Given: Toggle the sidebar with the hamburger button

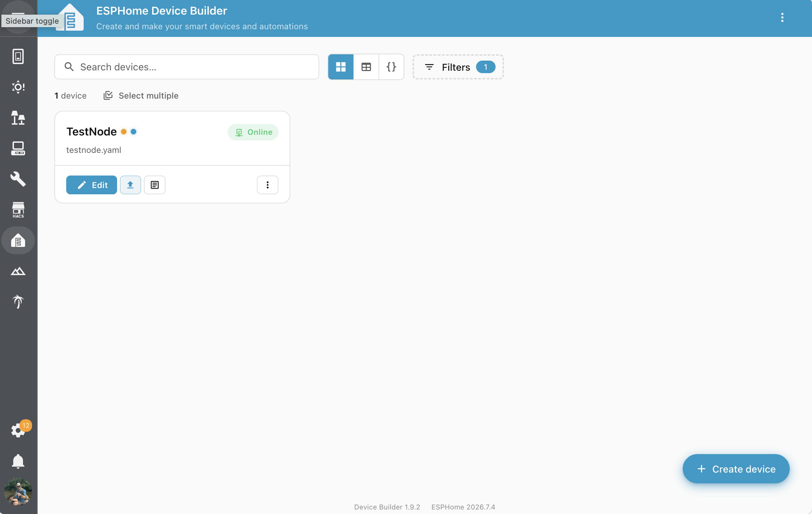Looking at the screenshot, I should pos(18,17).
